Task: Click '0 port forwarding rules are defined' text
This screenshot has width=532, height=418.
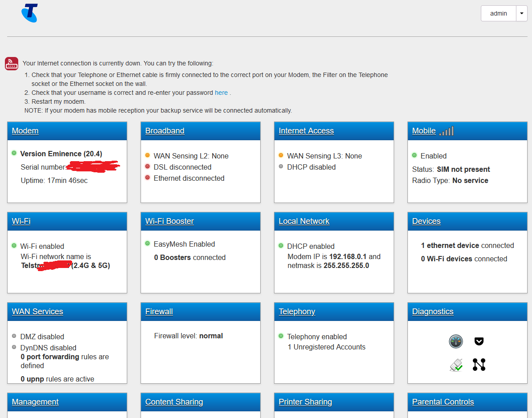Action: 65,361
